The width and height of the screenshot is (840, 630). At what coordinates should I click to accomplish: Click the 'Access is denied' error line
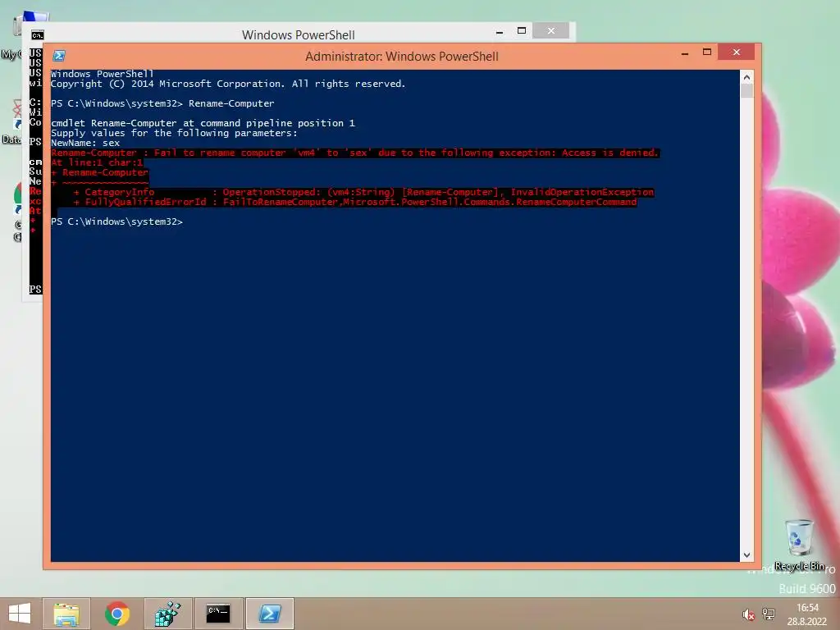(354, 153)
